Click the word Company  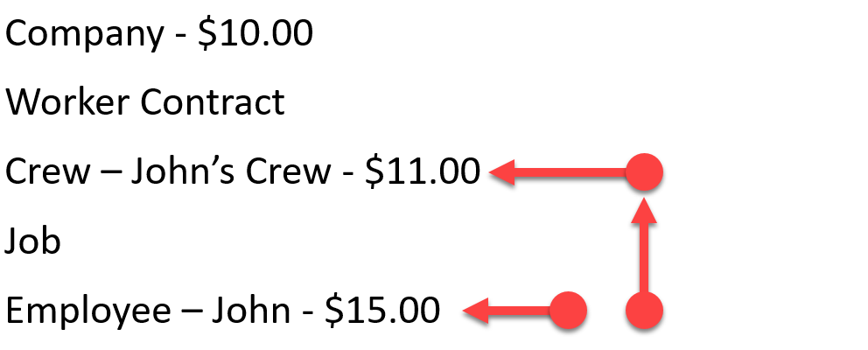[x=84, y=35]
